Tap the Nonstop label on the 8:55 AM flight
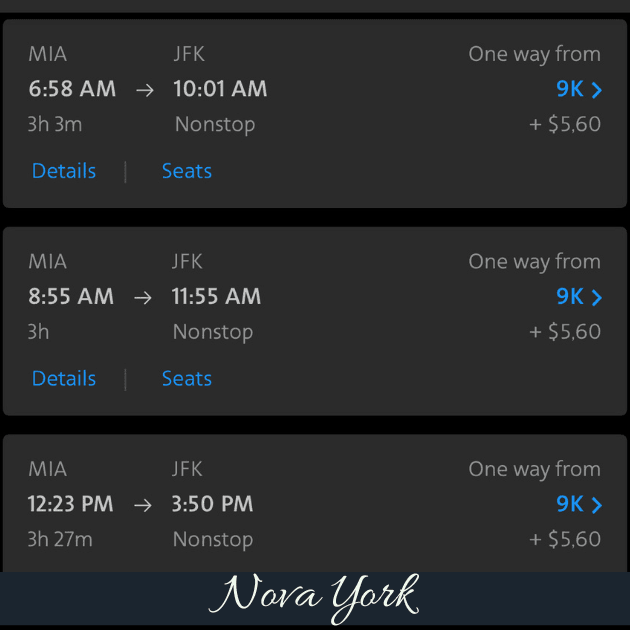630x630 pixels. pos(213,332)
